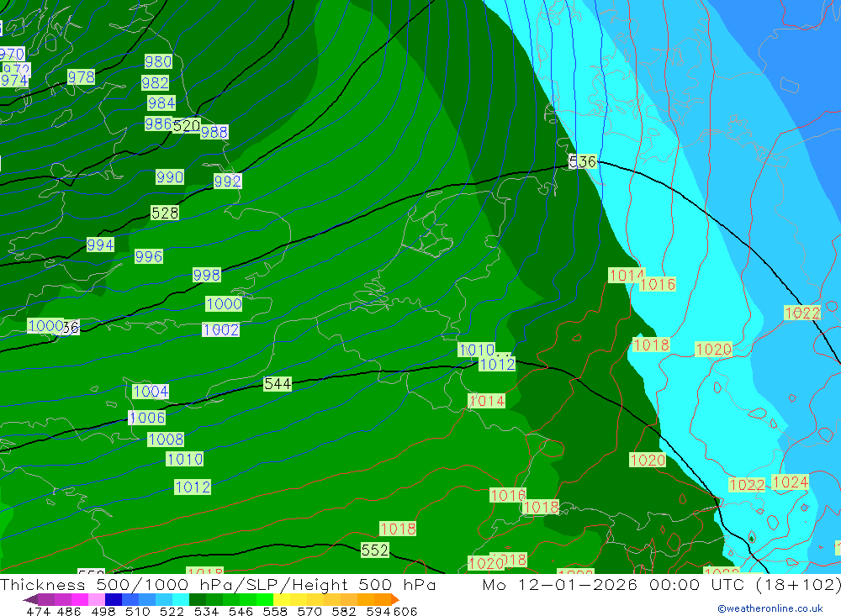
Task: Click the purple legend swatch above 474
Action: pyautogui.click(x=46, y=599)
